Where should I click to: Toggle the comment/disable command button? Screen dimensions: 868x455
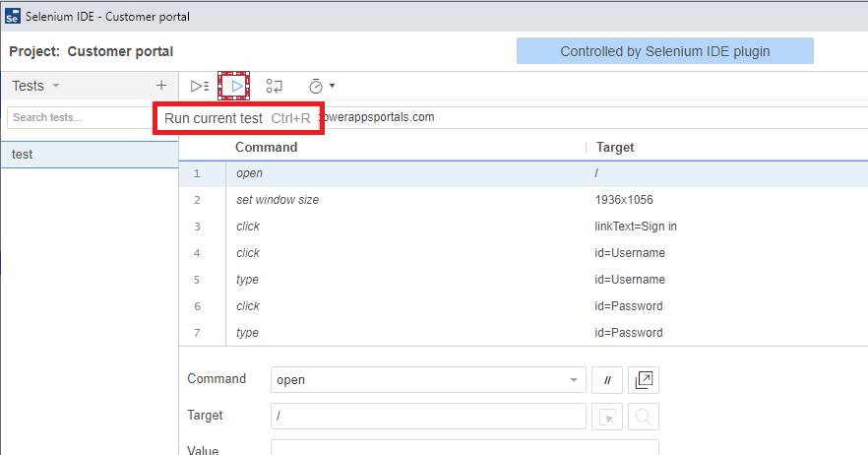click(x=607, y=380)
